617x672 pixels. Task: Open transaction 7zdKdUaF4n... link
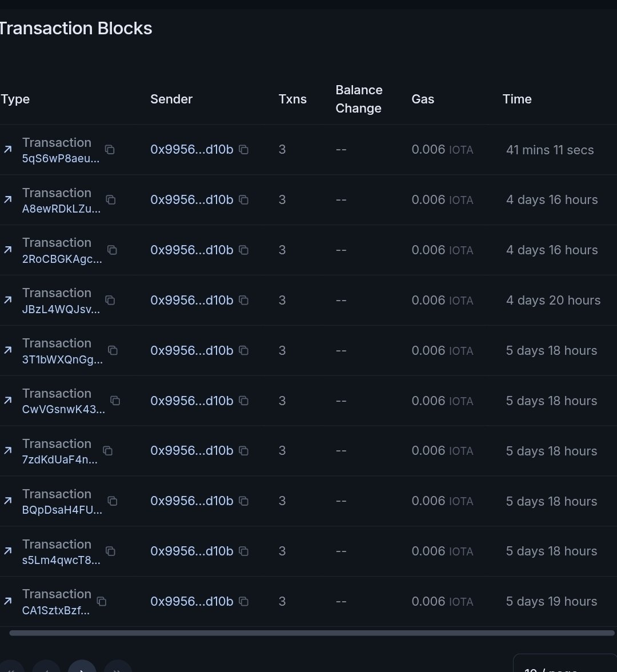pos(60,459)
